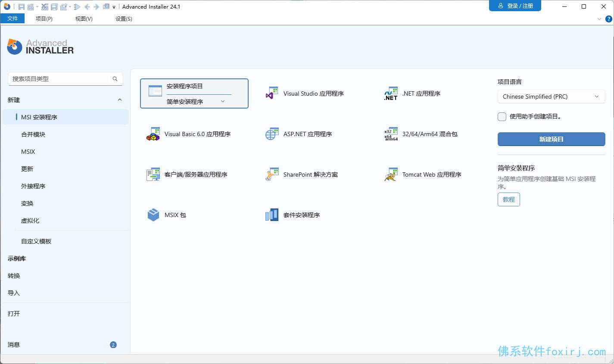Click the blue help question mark icon

pyautogui.click(x=609, y=19)
